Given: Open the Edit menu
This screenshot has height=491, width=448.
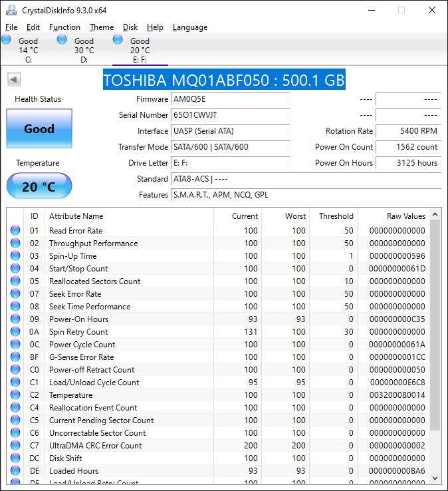Looking at the screenshot, I should point(33,27).
